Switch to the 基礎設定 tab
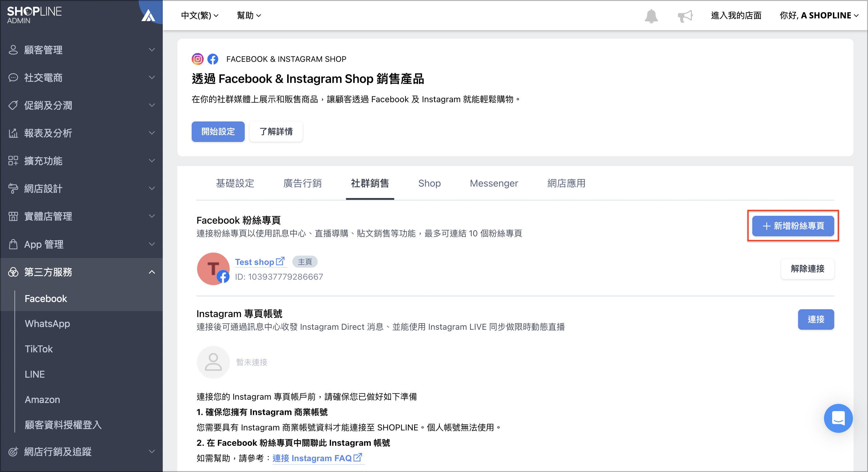868x472 pixels. (x=235, y=183)
